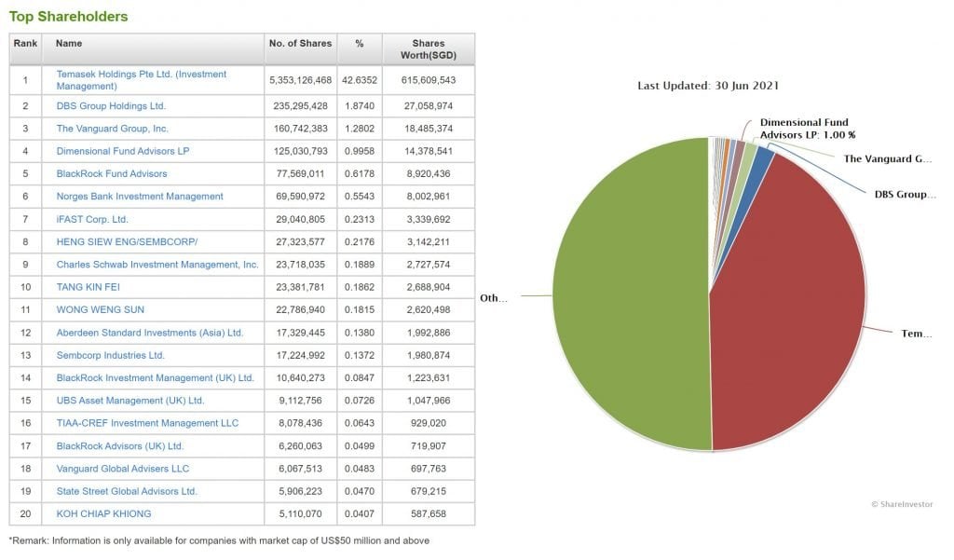Click the 'Last Updated: 30 Jun 2021' text
This screenshot has width=954, height=560.
(x=708, y=85)
